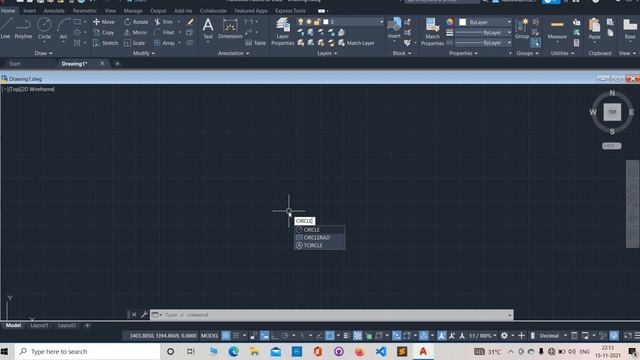This screenshot has width=640, height=360.
Task: Open the Decimal units dropdown
Action: (x=553, y=336)
